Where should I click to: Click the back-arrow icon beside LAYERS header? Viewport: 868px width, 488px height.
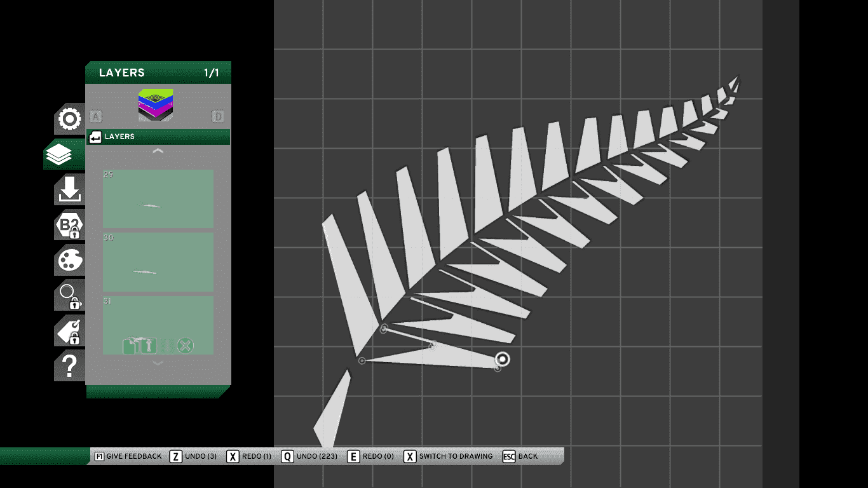pyautogui.click(x=95, y=137)
